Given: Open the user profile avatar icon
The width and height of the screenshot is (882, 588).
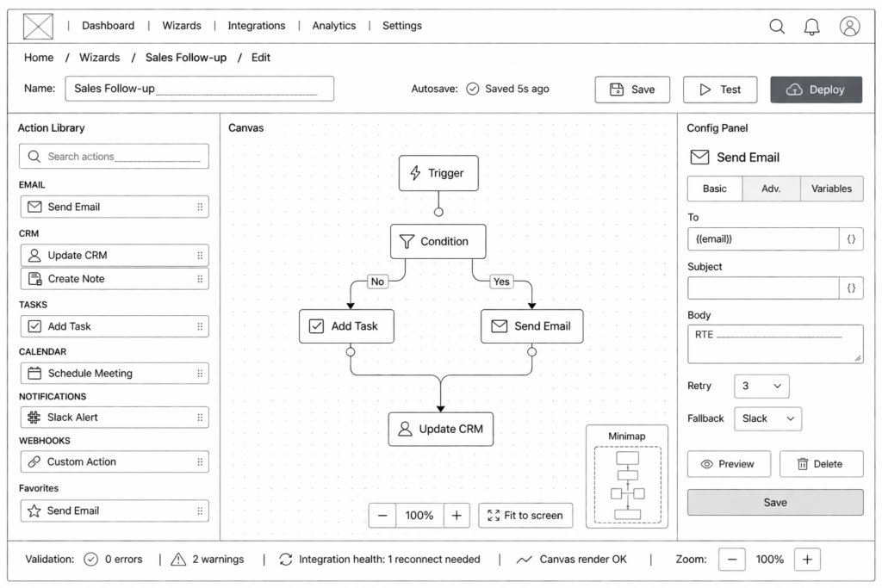Looking at the screenshot, I should [x=850, y=27].
